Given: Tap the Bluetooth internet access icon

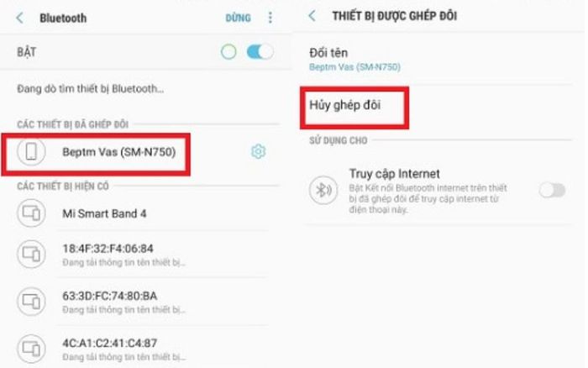Looking at the screenshot, I should (323, 190).
